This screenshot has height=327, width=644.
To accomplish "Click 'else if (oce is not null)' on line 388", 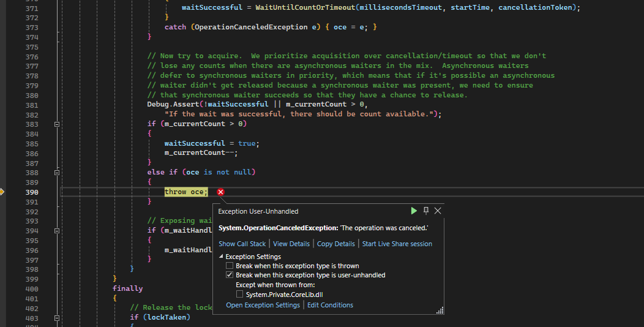I will 201,172.
